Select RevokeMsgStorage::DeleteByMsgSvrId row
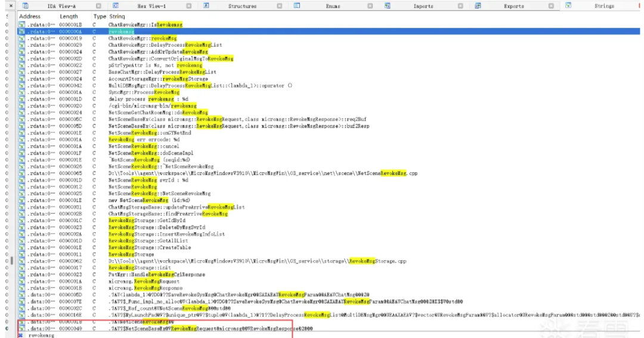Image resolution: width=644 pixels, height=338 pixels. pos(329,227)
